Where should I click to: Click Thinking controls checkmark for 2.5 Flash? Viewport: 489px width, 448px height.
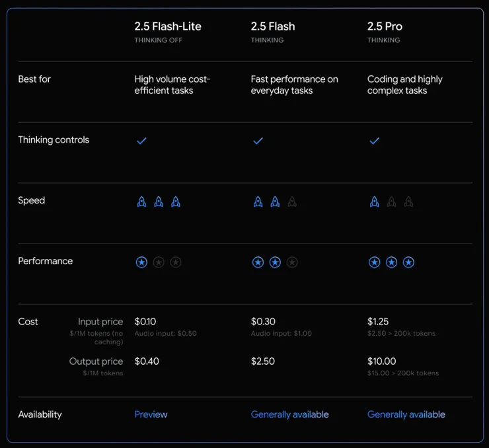coord(258,141)
